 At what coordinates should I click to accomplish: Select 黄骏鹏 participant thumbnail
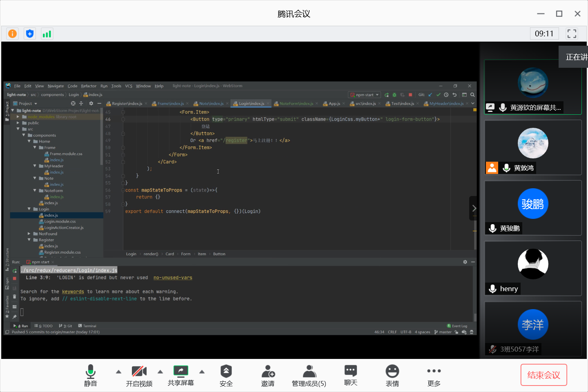coord(533,208)
